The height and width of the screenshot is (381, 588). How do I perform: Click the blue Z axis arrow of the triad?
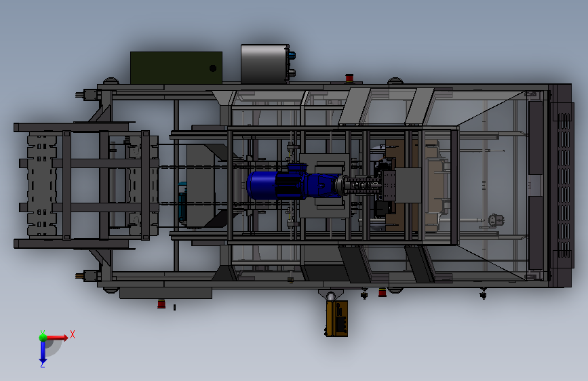point(43,353)
